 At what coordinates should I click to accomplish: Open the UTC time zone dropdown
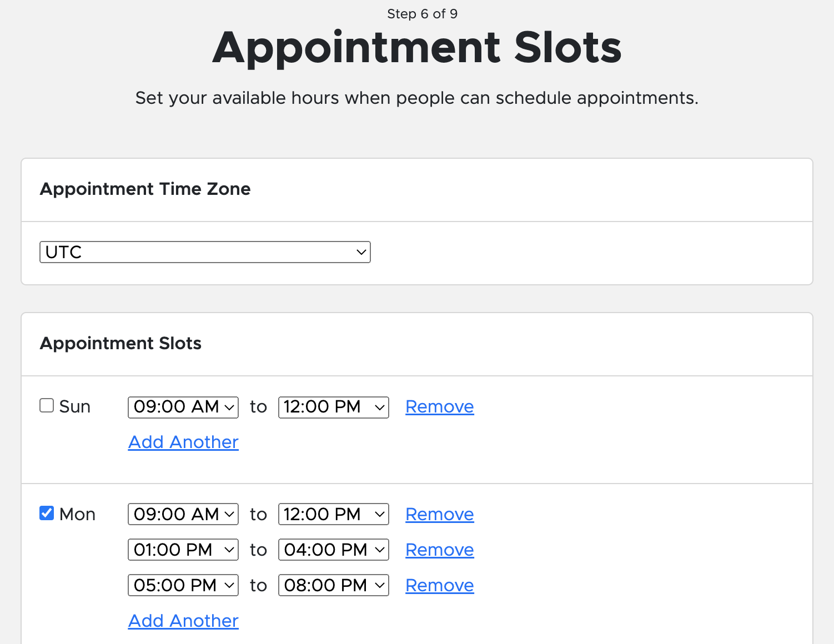[205, 252]
